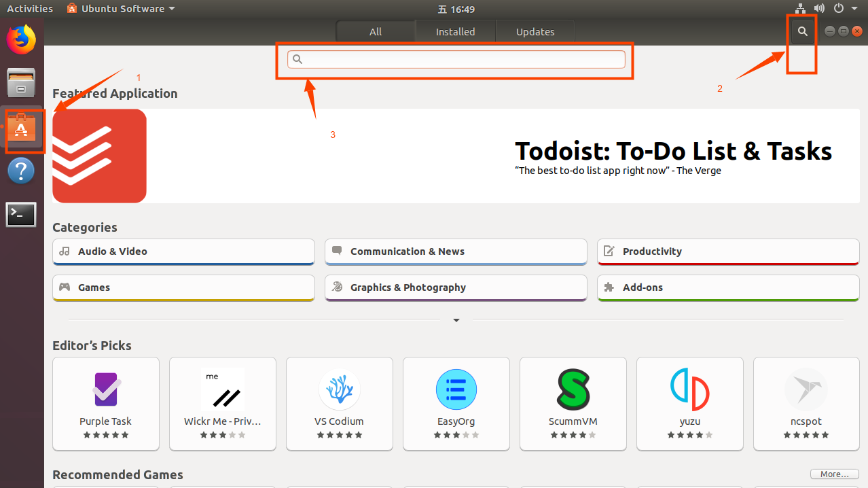Open the Help icon in dock
This screenshot has height=488, width=868.
(x=21, y=171)
